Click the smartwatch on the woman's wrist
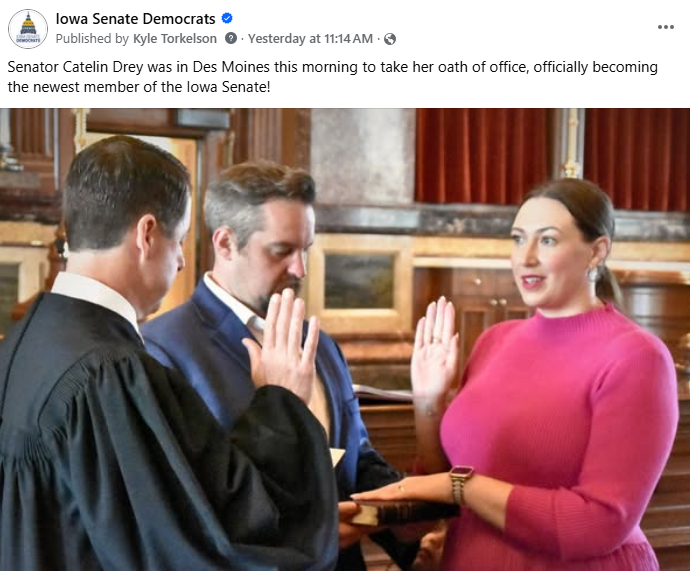Viewport: 690px width, 571px height. point(460,483)
